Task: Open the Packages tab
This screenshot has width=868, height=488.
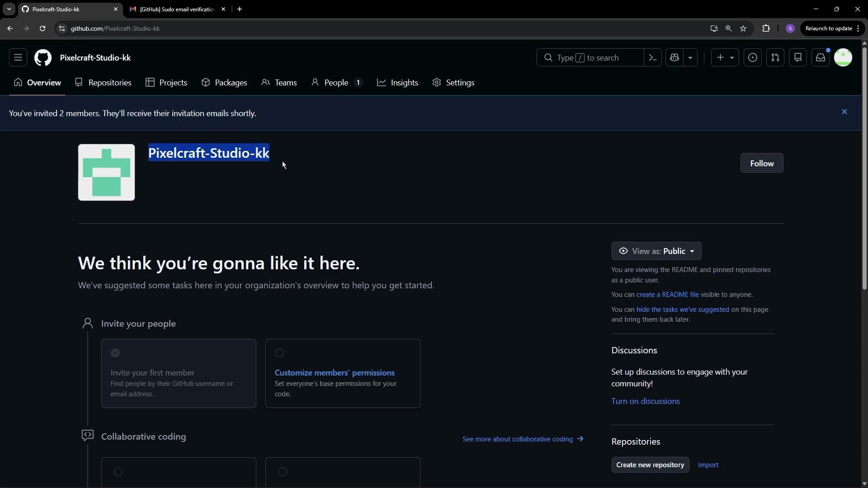Action: [x=225, y=83]
